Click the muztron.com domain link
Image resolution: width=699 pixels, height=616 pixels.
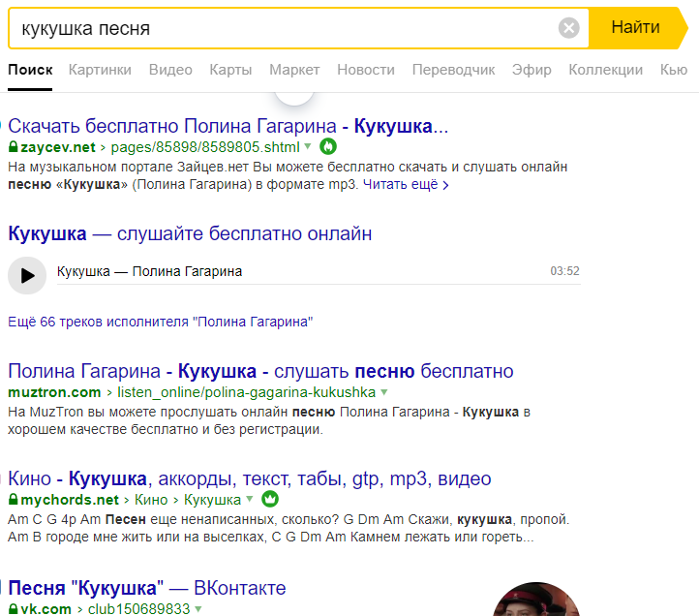click(x=54, y=392)
